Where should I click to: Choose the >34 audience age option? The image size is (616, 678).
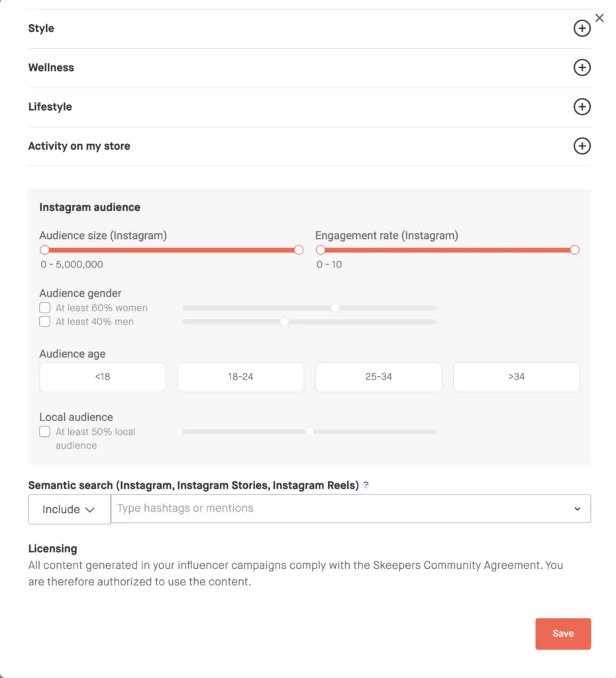pyautogui.click(x=516, y=377)
